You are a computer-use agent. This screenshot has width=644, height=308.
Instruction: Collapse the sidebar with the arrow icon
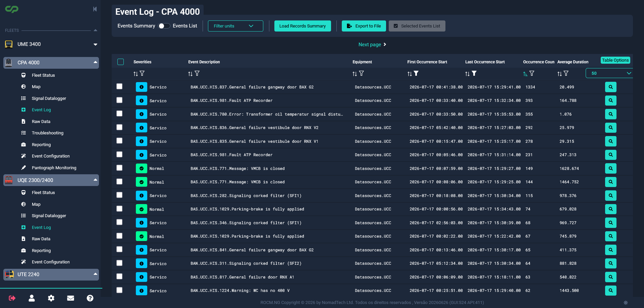coord(95,9)
